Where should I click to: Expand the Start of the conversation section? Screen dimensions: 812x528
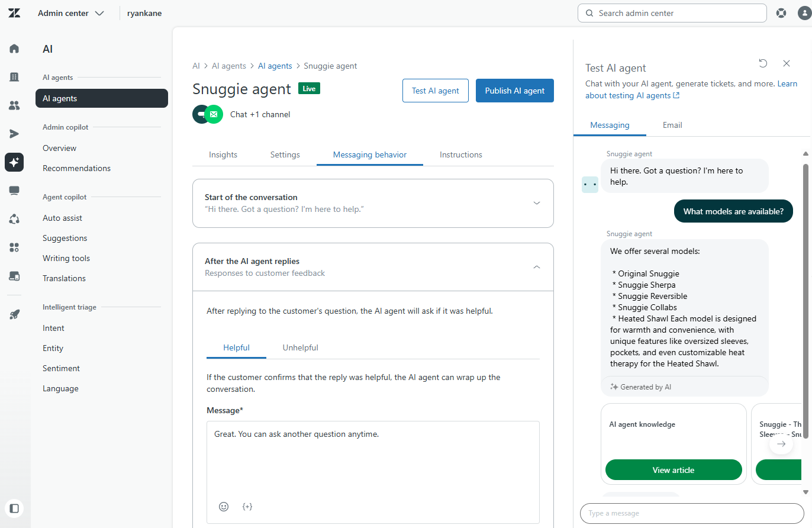pos(537,203)
